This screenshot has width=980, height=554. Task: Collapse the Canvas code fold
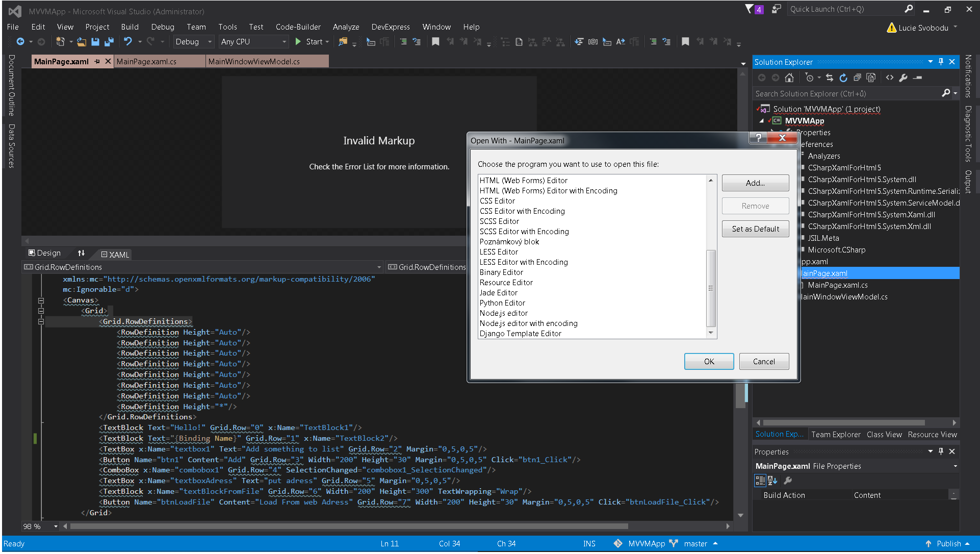click(41, 300)
